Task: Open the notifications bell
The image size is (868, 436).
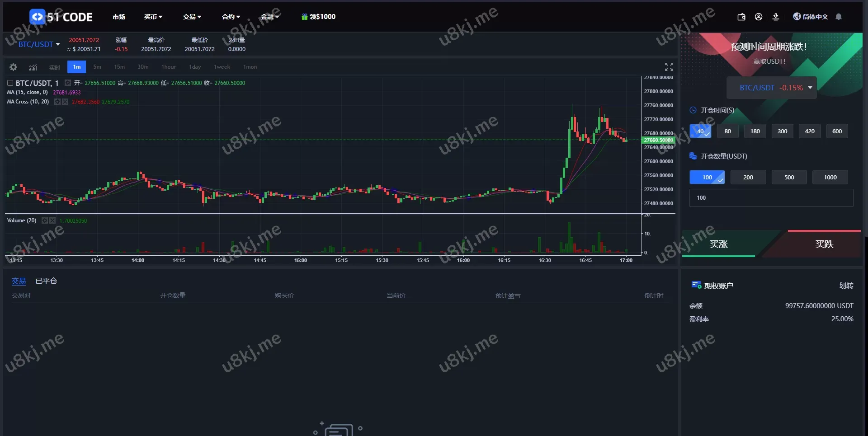Action: click(839, 17)
